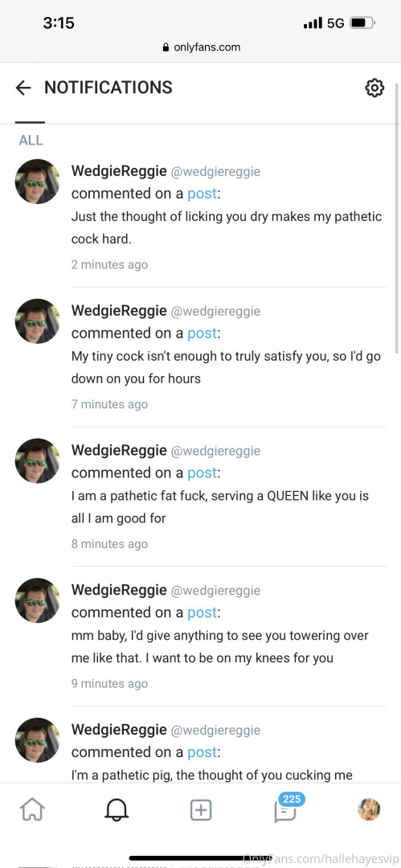Screen dimensions: 401x868
Task: Open post link in 9 minutes ago notification
Action: (x=202, y=612)
